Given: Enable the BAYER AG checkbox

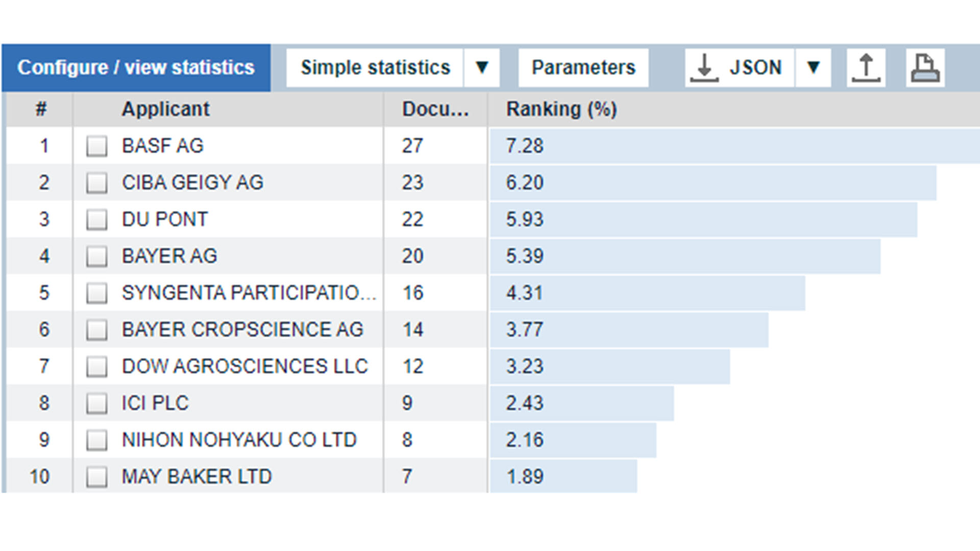Looking at the screenshot, I should click(x=97, y=256).
